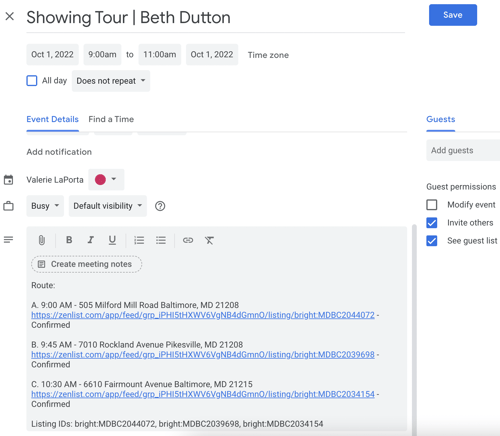
Task: Insert a numbered list
Action: (139, 240)
